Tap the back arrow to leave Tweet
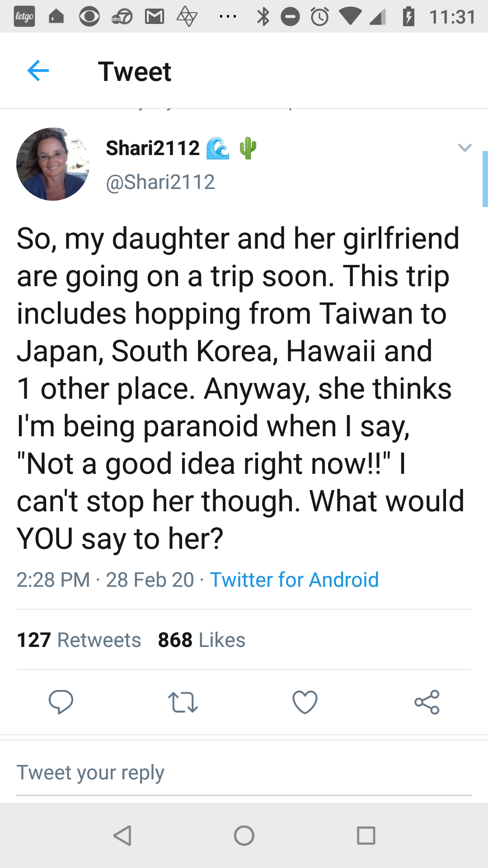 point(38,71)
